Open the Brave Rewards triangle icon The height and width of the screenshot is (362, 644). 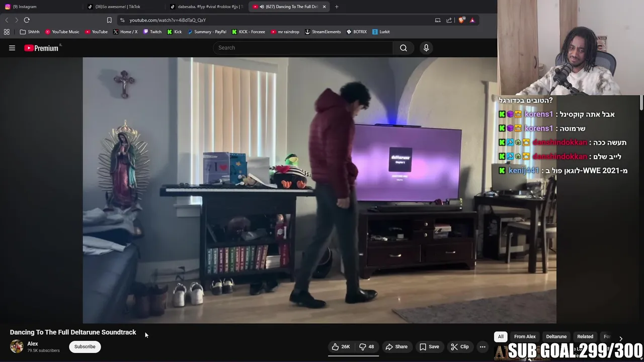tap(472, 20)
